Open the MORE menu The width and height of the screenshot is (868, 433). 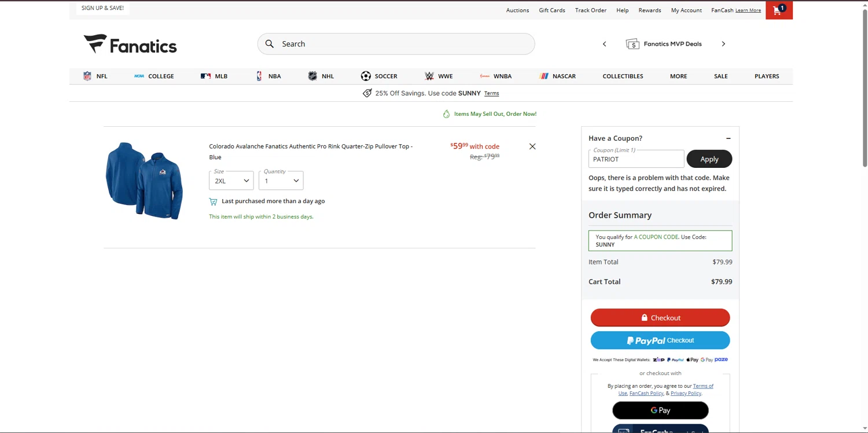678,76
